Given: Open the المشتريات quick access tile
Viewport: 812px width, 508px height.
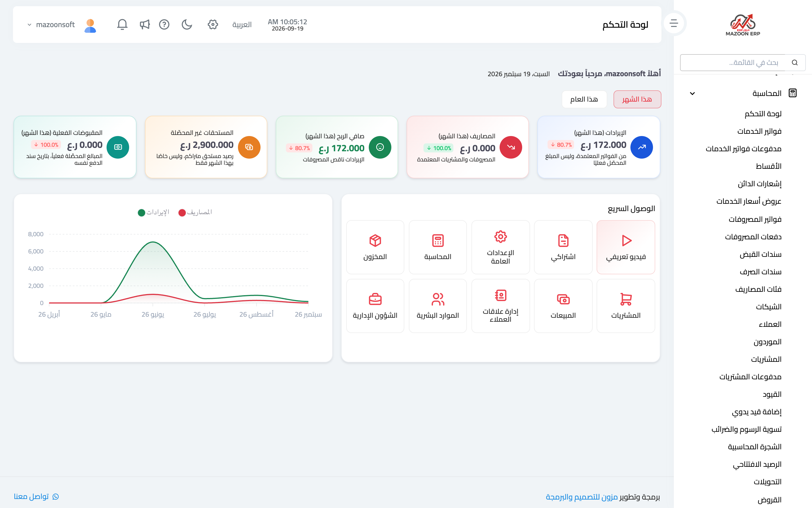Looking at the screenshot, I should tap(626, 306).
